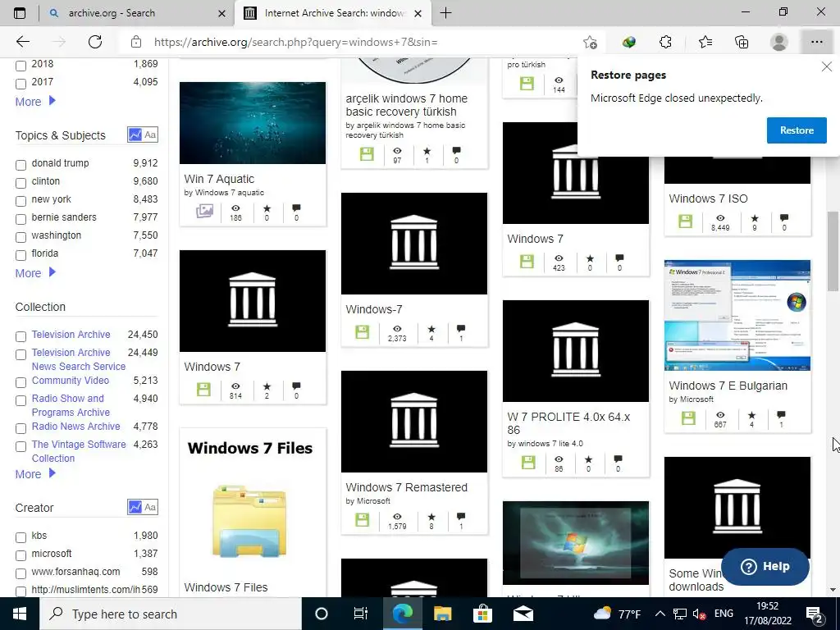840x630 pixels.
Task: Open Microsoft Store from the taskbar
Action: pos(482,614)
